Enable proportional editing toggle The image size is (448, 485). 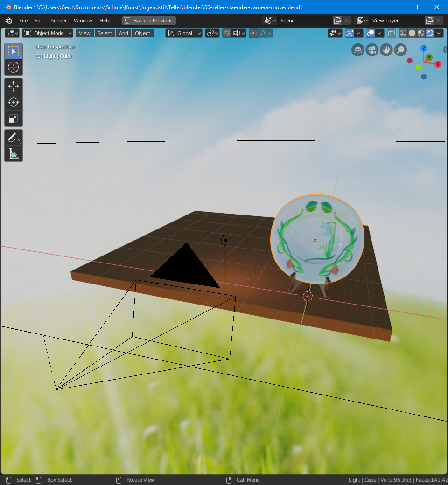[253, 33]
